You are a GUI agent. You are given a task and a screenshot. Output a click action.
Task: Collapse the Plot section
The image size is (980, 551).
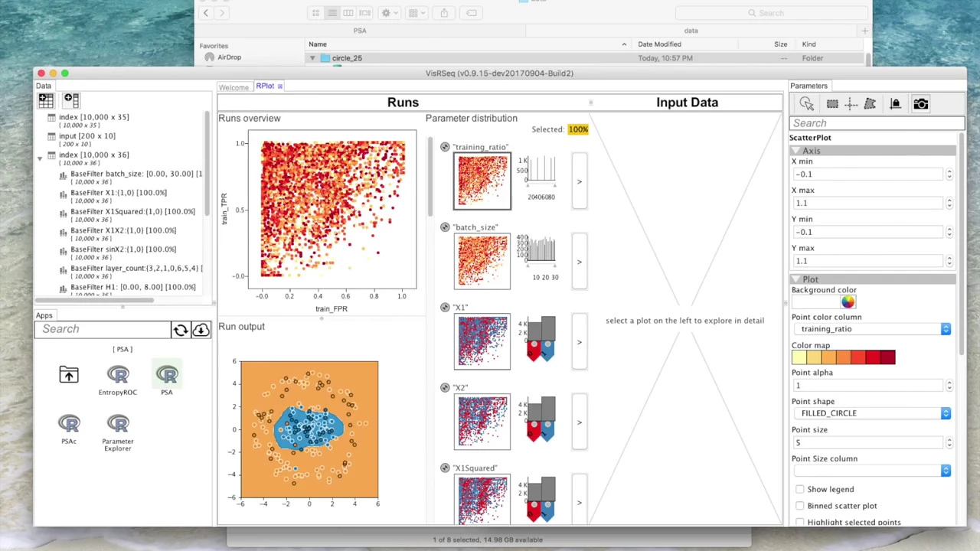(x=795, y=279)
